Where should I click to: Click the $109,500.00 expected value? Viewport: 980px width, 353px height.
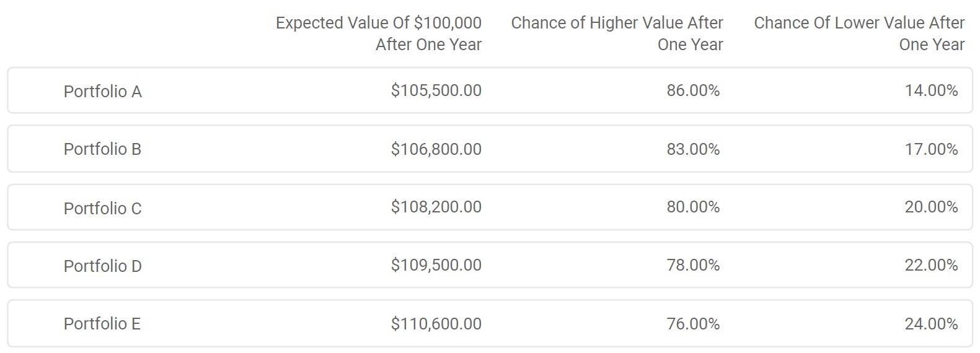click(436, 265)
